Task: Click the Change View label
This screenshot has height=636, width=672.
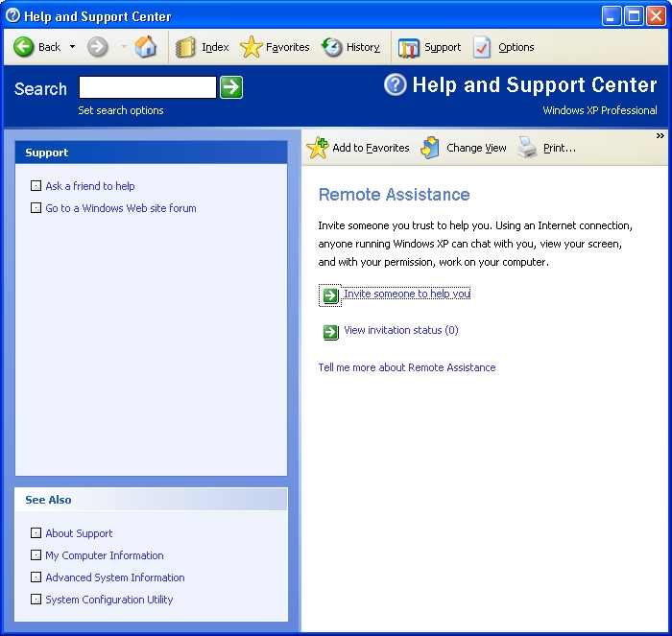Action: (x=476, y=148)
